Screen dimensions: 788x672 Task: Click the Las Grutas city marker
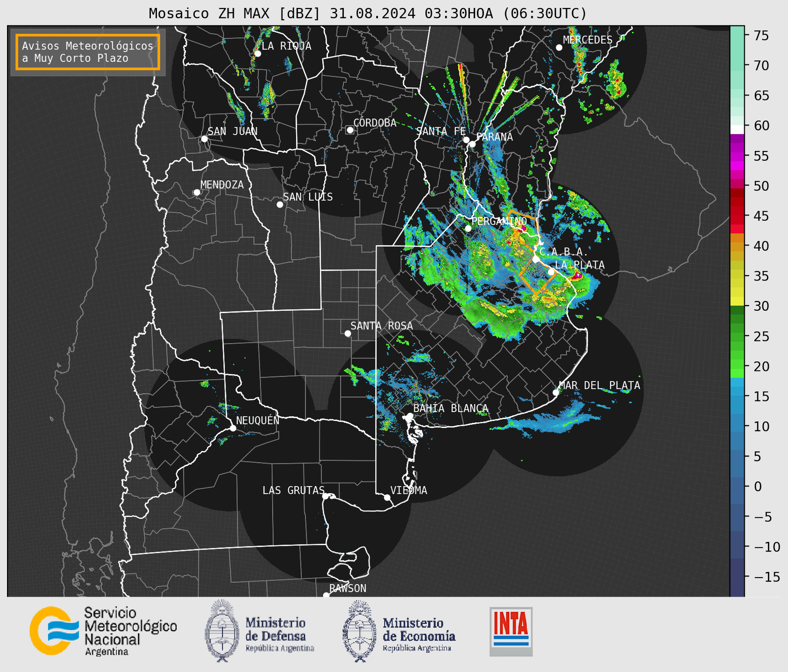point(326,496)
